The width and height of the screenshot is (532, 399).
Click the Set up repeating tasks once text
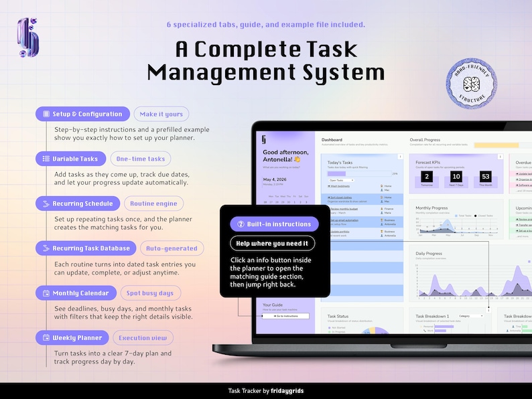point(123,223)
